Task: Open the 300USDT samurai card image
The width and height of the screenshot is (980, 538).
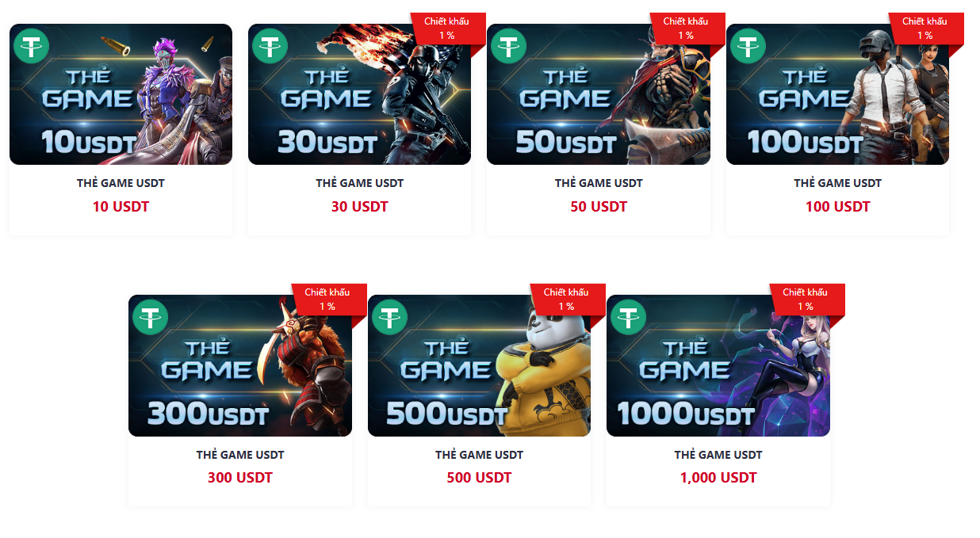Action: point(240,366)
